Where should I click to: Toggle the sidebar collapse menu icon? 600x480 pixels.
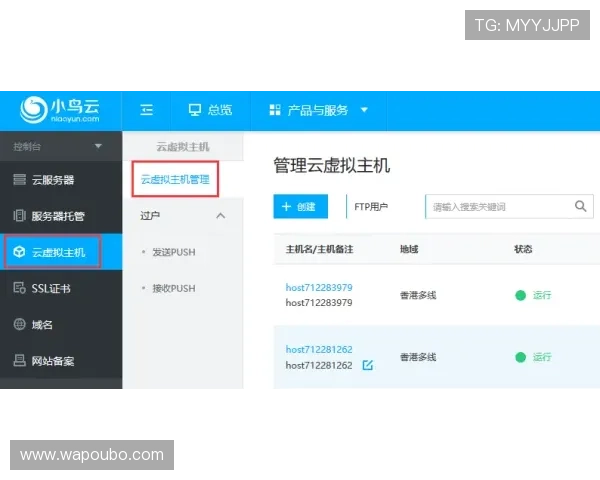pos(147,110)
